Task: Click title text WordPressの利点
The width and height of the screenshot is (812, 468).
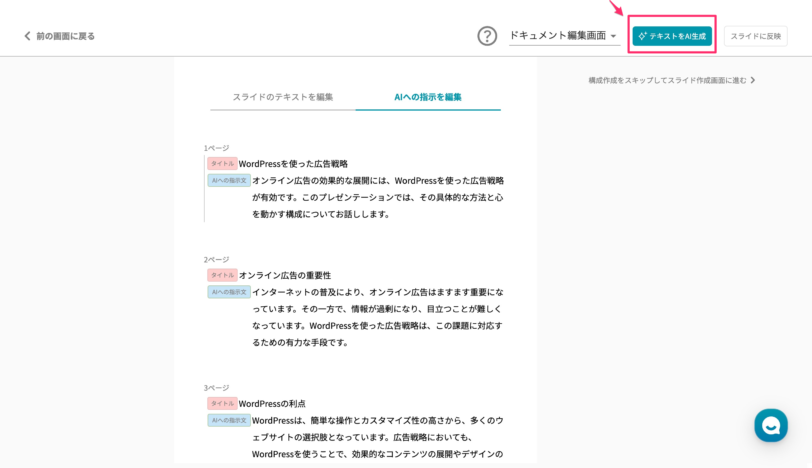Action: [x=272, y=403]
